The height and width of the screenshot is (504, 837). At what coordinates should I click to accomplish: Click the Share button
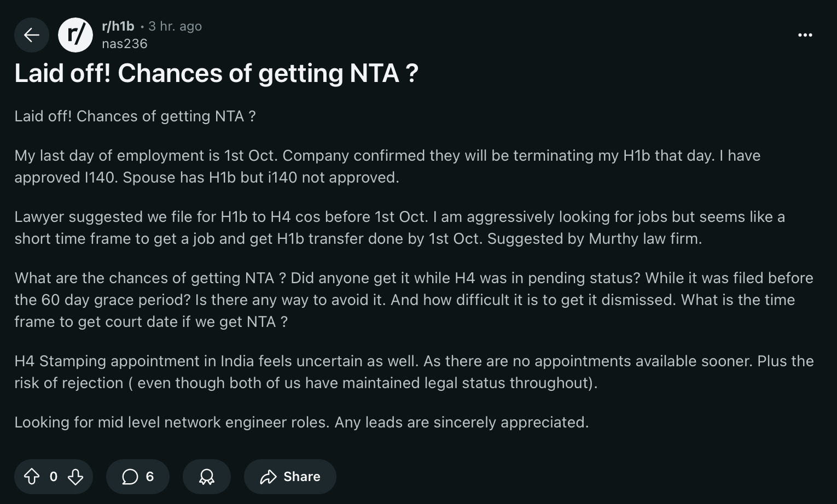click(290, 477)
